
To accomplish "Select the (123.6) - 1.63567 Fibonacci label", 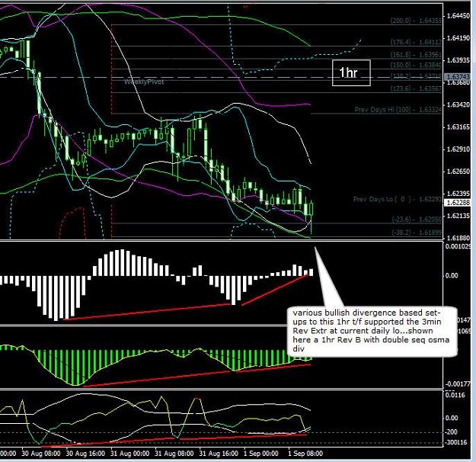I will (x=416, y=88).
